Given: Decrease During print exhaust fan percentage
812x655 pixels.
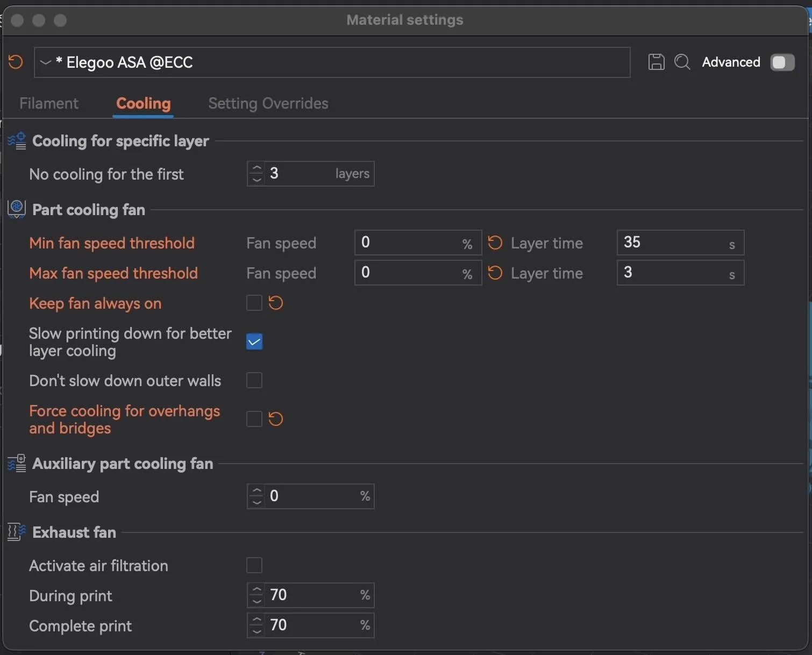Looking at the screenshot, I should (x=257, y=601).
